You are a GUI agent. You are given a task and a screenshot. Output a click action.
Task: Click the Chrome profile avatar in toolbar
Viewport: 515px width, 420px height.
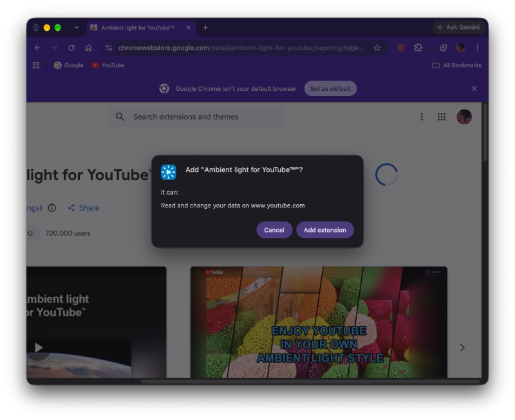460,48
